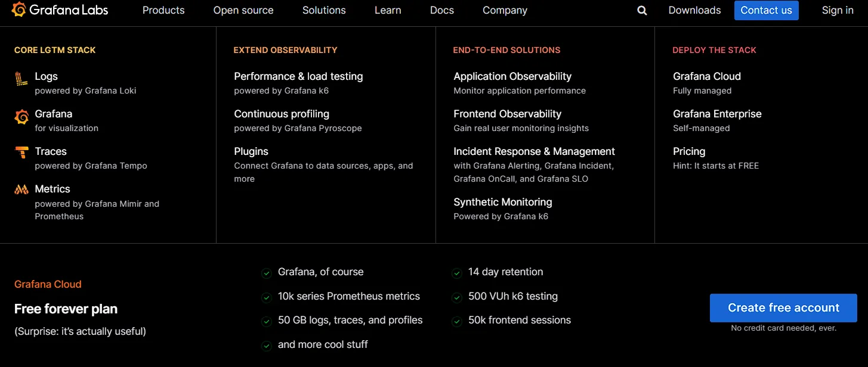Click 'Grafana, of course' text
The width and height of the screenshot is (868, 367).
[321, 272]
